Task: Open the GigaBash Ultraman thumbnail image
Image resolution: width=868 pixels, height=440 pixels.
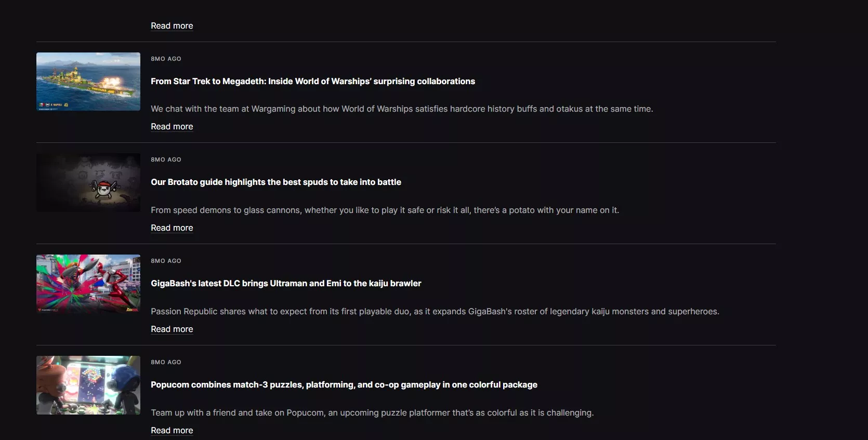Action: click(88, 284)
